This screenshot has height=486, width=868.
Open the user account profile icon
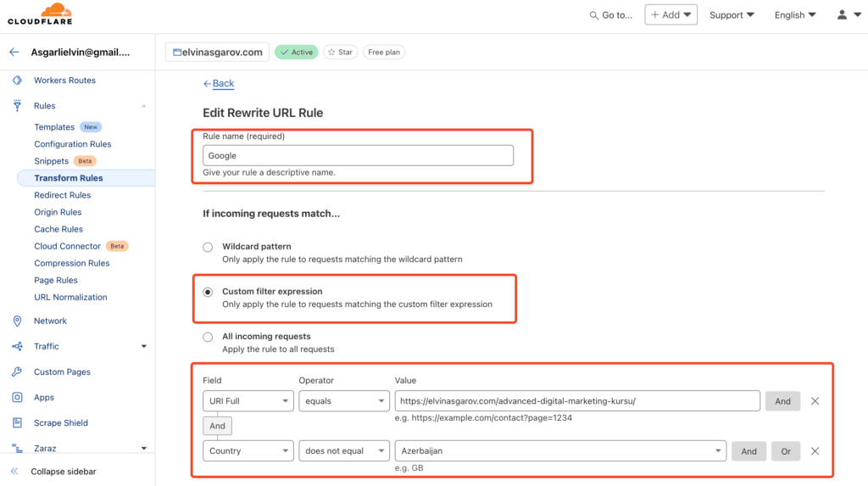click(x=842, y=15)
